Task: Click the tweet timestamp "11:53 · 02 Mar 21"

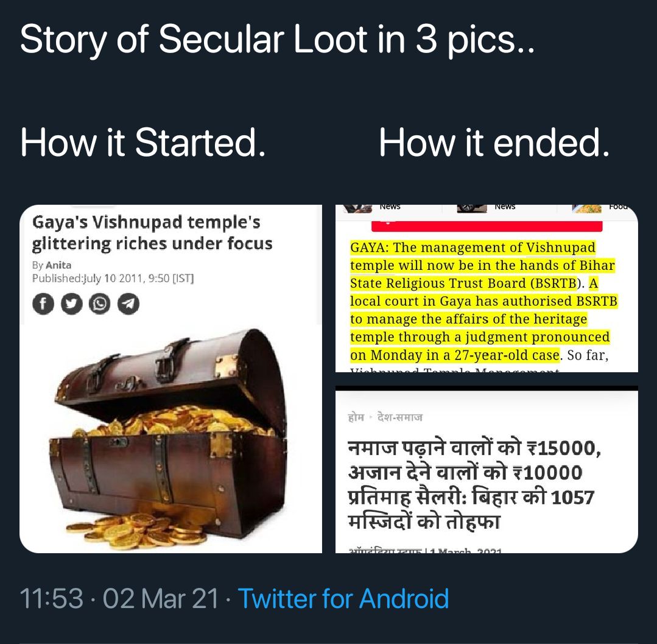Action: point(119,598)
